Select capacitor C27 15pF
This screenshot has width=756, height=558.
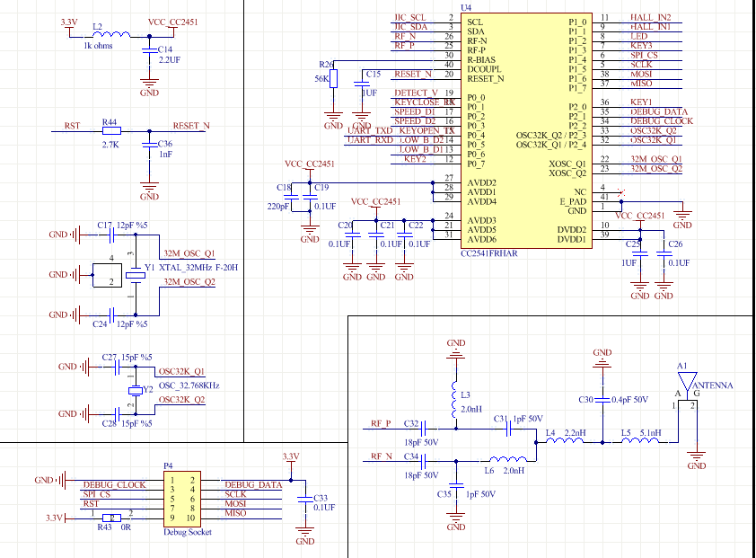[117, 368]
